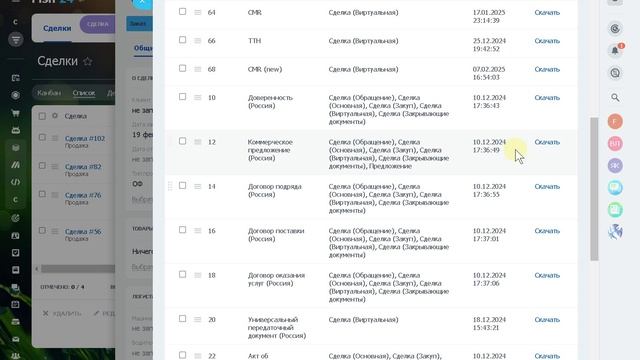
Task: Open the Сделка #76 link in background list
Action: coord(83,195)
